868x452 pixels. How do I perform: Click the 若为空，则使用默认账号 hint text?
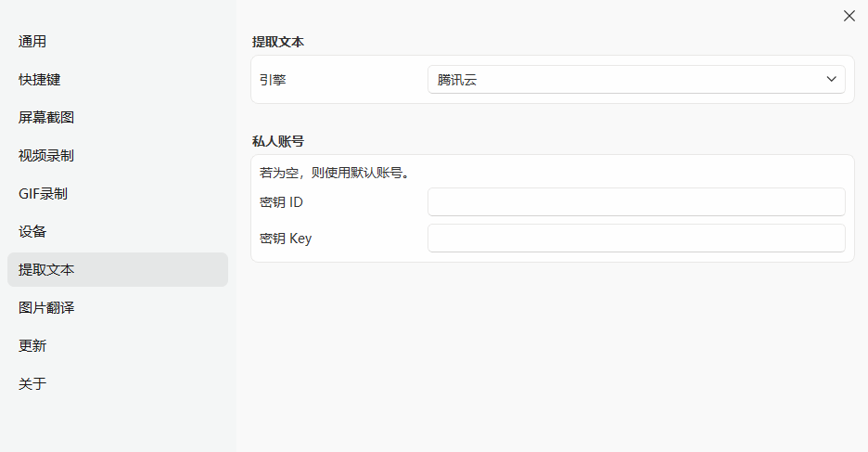point(335,173)
